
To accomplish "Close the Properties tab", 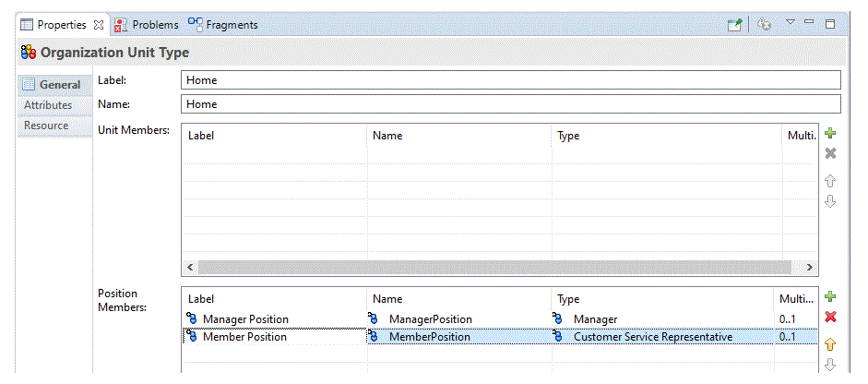I will 99,25.
